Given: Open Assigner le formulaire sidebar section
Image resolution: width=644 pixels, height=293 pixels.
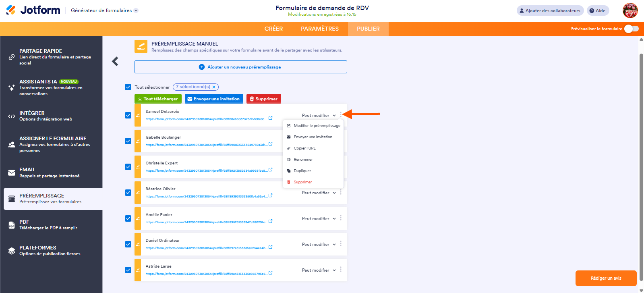Looking at the screenshot, I should click(52, 144).
